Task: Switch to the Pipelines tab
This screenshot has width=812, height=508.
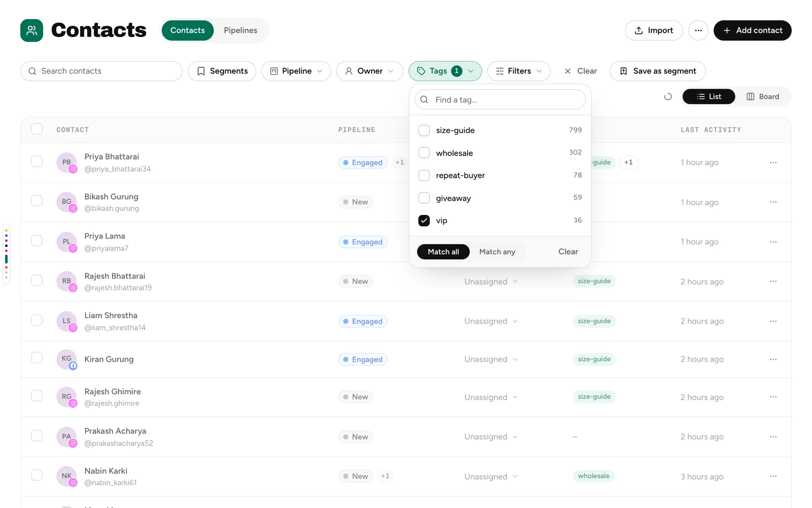Action: coord(240,30)
